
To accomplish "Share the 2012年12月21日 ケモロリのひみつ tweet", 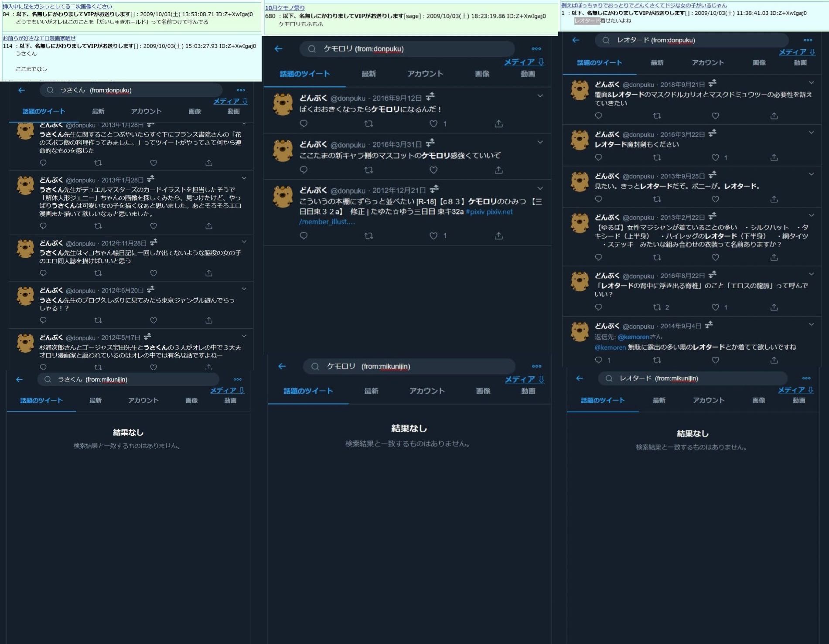I will pos(498,236).
